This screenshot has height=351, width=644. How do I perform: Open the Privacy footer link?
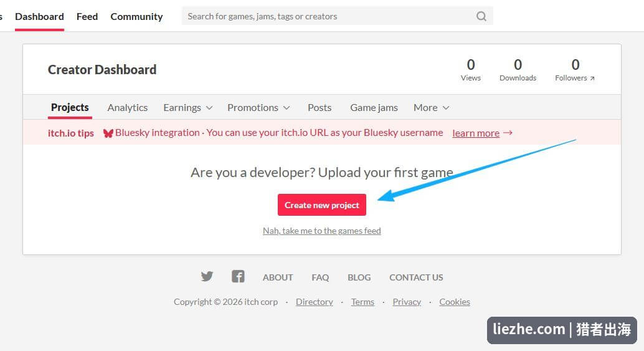[x=407, y=302]
